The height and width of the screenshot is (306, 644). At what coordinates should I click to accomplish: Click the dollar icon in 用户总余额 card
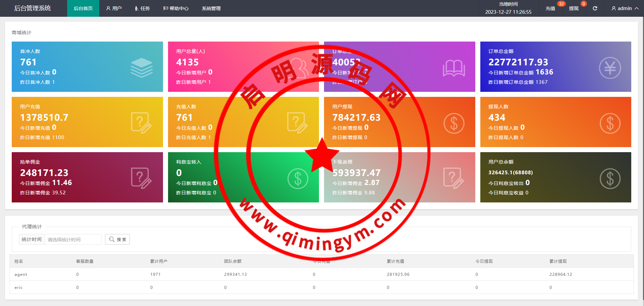pos(609,179)
